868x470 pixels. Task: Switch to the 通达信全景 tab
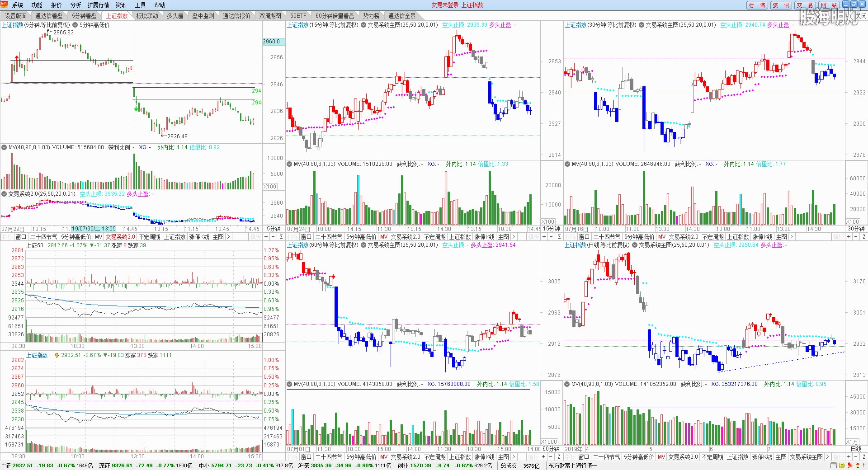(x=402, y=16)
